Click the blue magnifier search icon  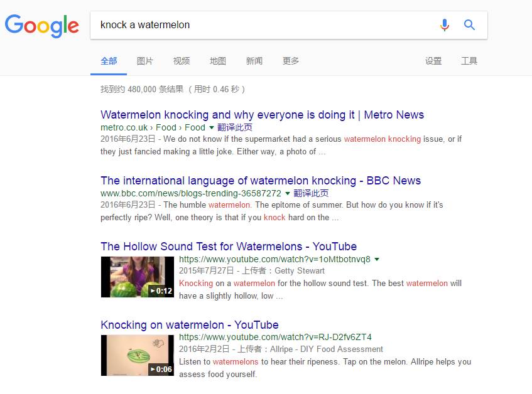pos(469,24)
